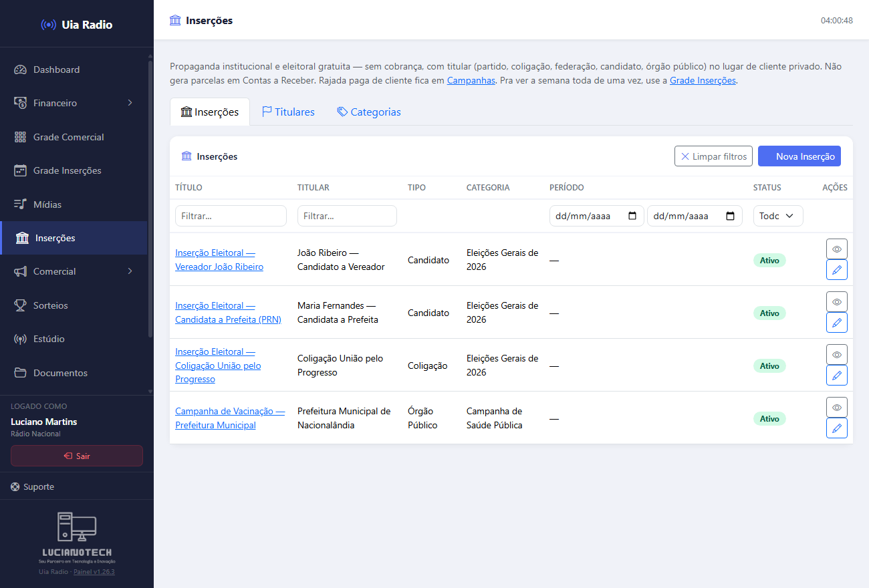This screenshot has width=869, height=588.
Task: Expand the Comercial sidebar submenu
Action: [74, 271]
